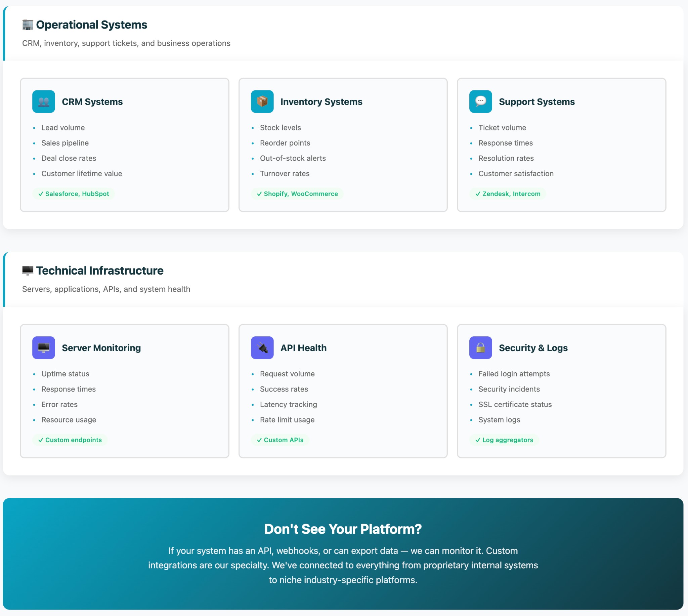
Task: Select the Don't See Your Platform heading
Action: pyautogui.click(x=343, y=529)
